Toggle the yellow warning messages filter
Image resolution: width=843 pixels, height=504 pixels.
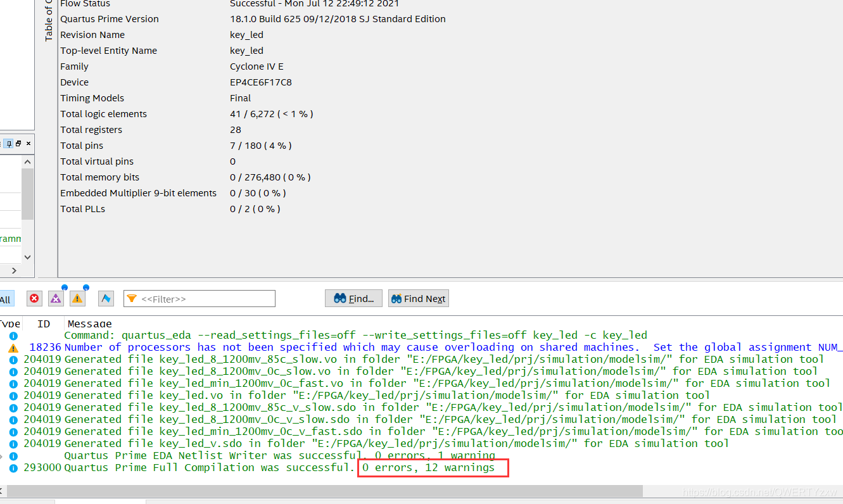pos(77,298)
